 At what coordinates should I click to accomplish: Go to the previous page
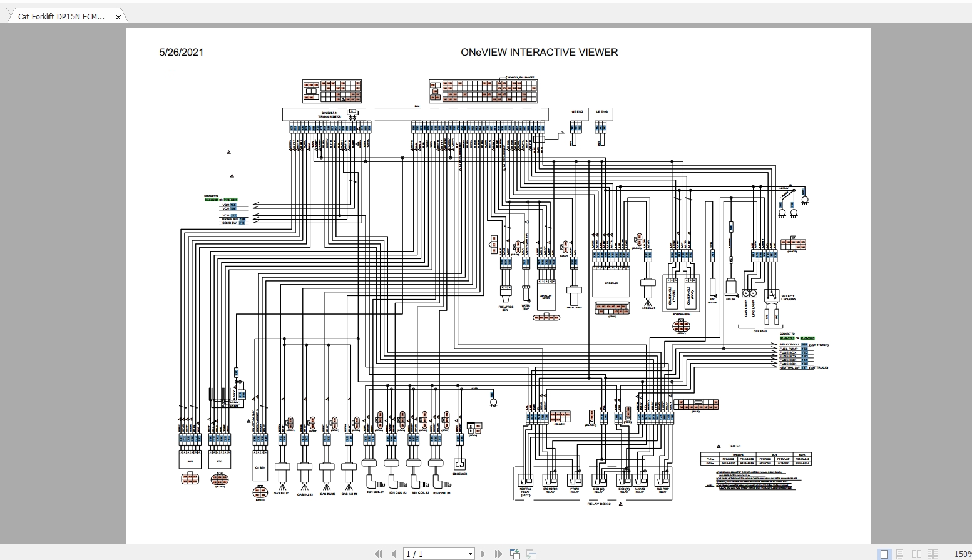[394, 554]
